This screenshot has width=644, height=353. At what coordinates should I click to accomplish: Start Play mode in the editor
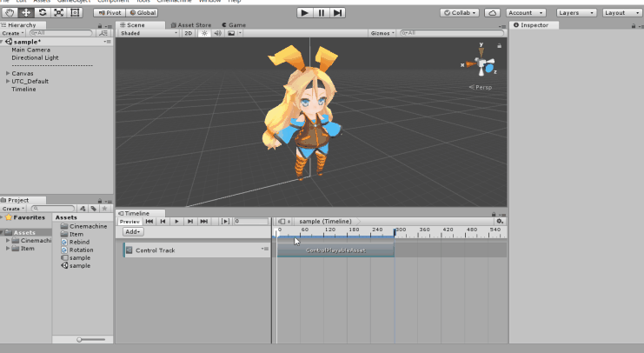point(305,13)
